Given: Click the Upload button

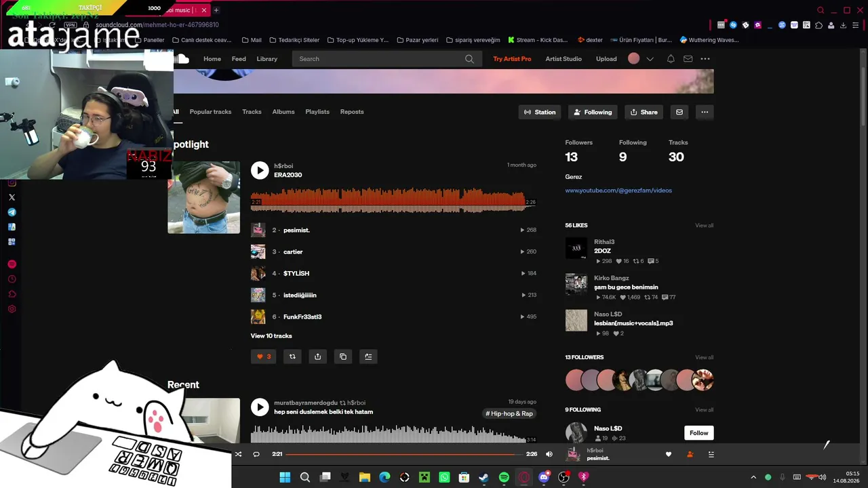Looking at the screenshot, I should (x=606, y=59).
